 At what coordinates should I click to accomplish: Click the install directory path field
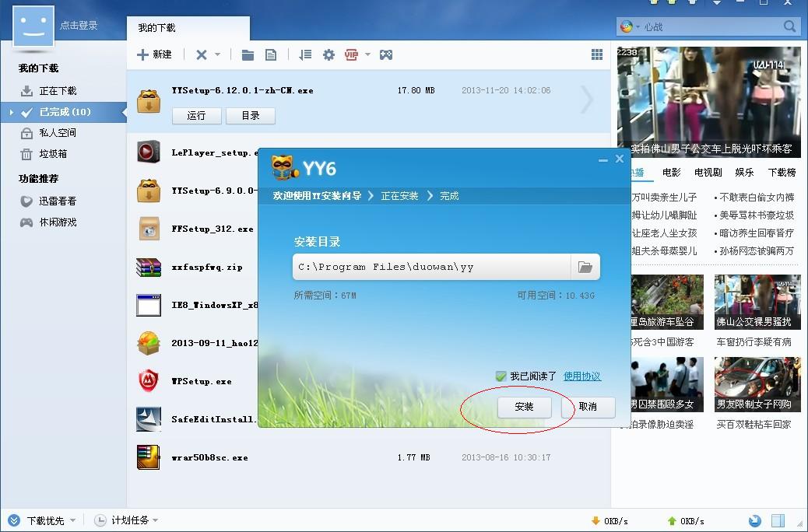[x=432, y=267]
